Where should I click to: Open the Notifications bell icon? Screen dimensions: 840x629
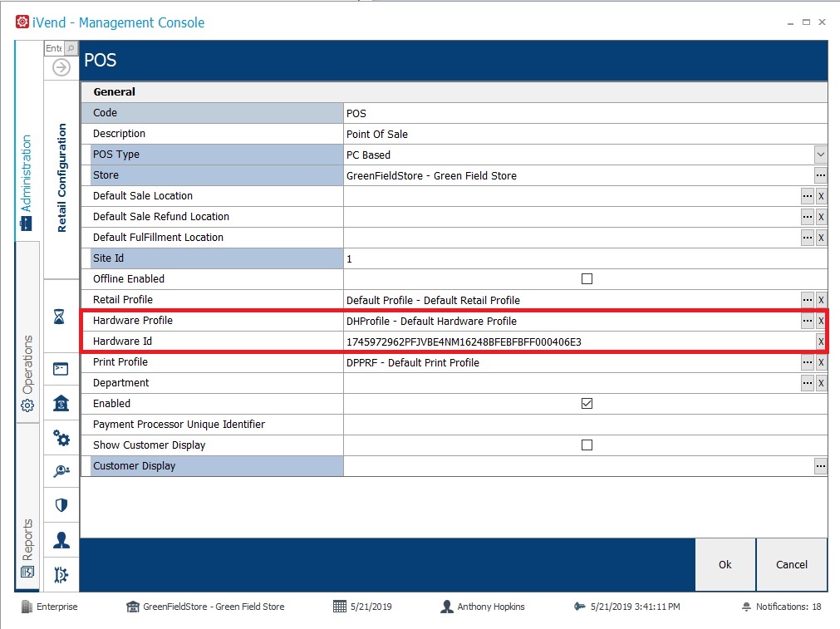click(x=746, y=607)
